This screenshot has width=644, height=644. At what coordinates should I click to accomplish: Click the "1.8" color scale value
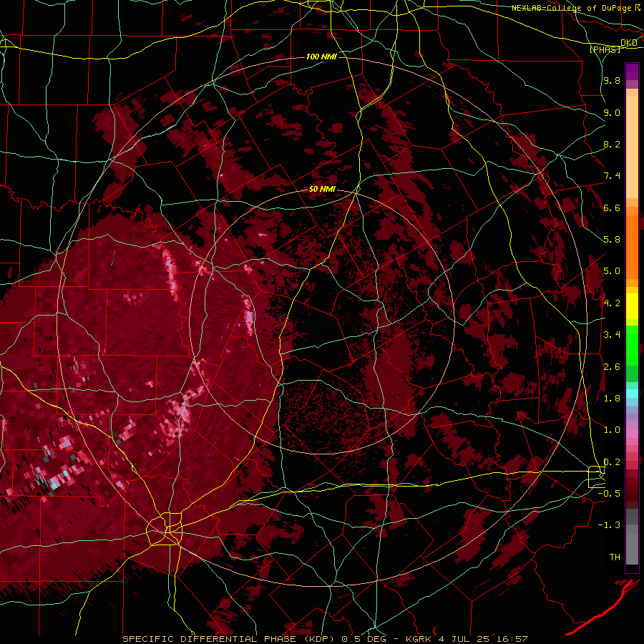(612, 399)
